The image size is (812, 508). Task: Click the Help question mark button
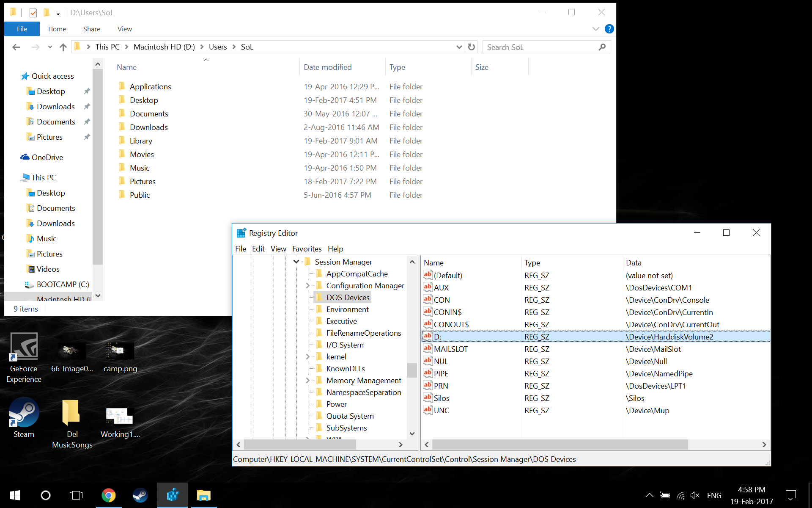point(609,29)
